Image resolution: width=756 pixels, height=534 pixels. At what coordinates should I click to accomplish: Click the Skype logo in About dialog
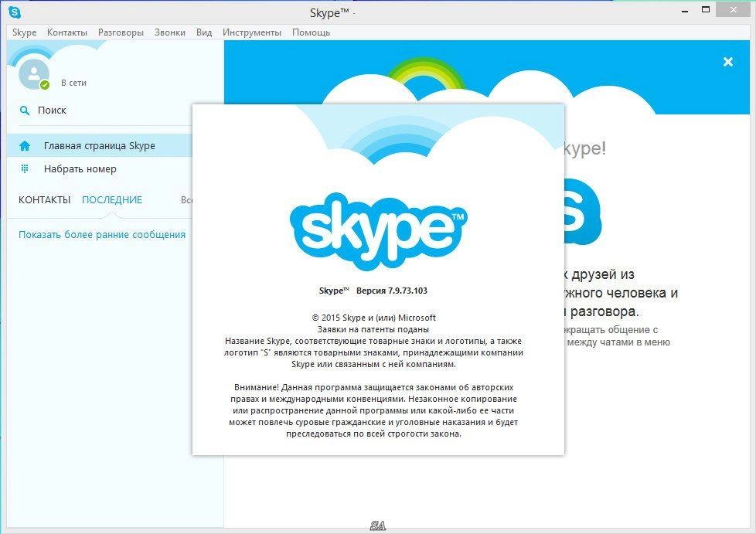click(x=379, y=230)
